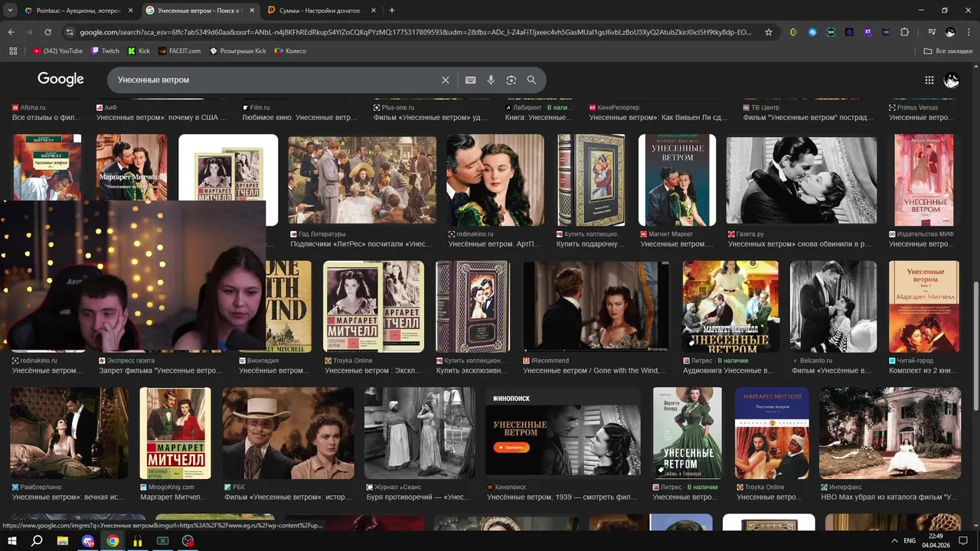Open the Журнал Сеанс black-and-white image
The image size is (980, 551).
tap(420, 433)
